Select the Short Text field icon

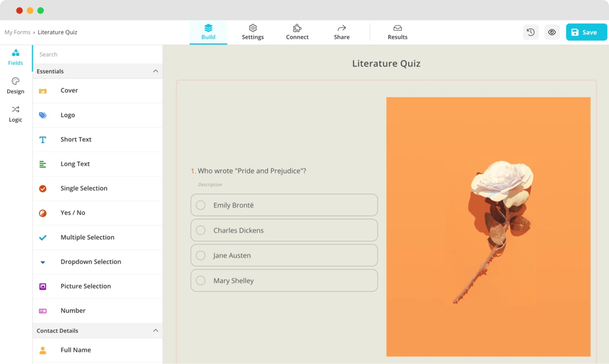43,139
